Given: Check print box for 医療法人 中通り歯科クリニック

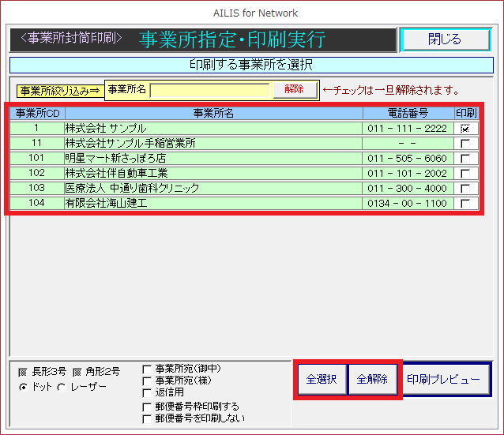Looking at the screenshot, I should click(x=465, y=189).
